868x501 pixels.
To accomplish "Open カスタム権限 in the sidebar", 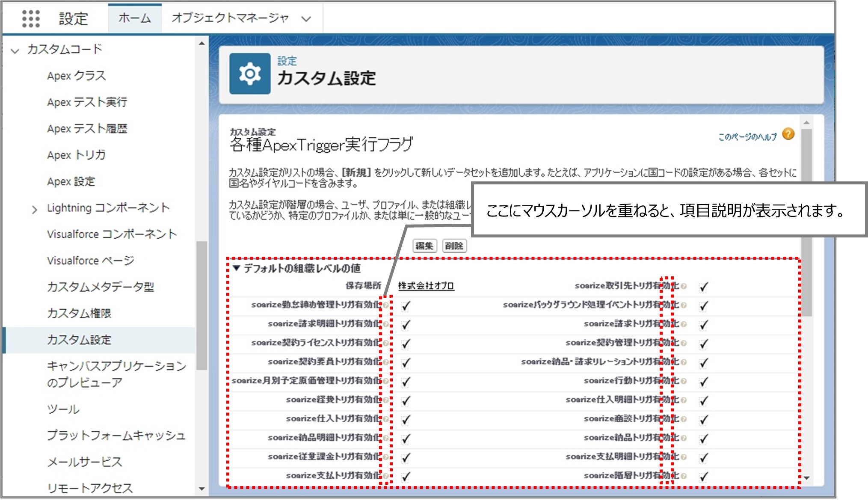I will click(79, 313).
